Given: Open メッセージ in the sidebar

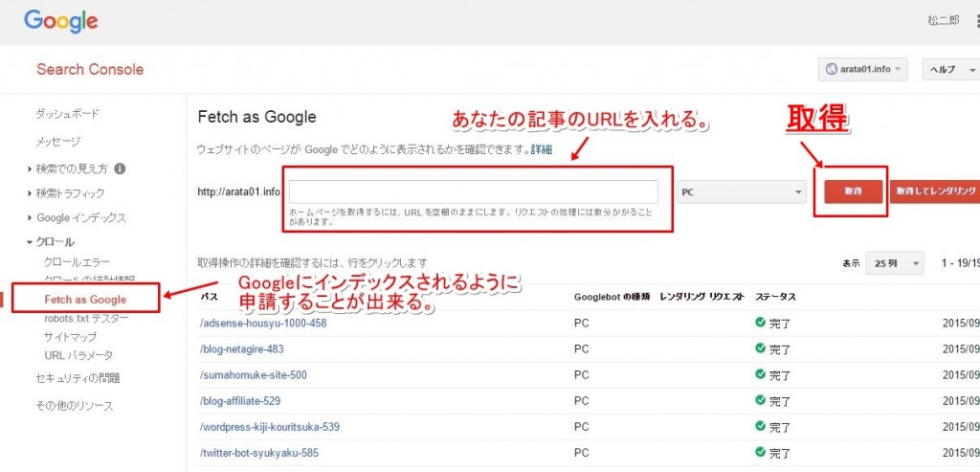Looking at the screenshot, I should tap(58, 142).
